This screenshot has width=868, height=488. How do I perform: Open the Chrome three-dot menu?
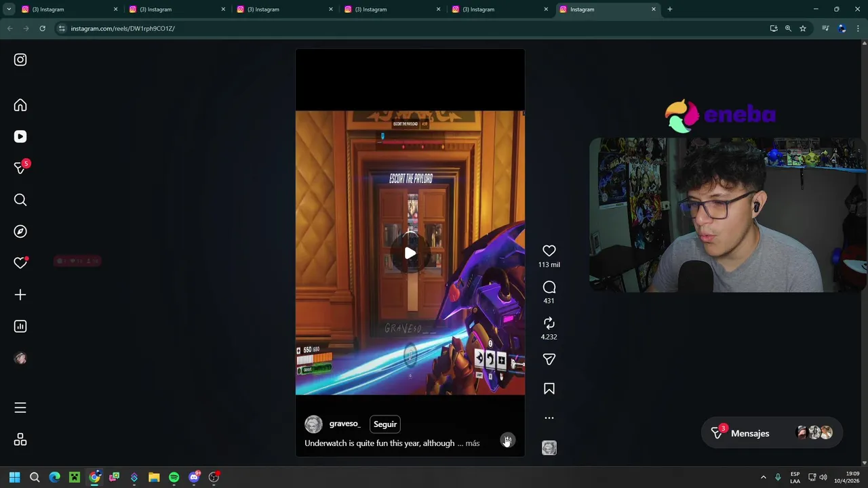[x=858, y=28]
